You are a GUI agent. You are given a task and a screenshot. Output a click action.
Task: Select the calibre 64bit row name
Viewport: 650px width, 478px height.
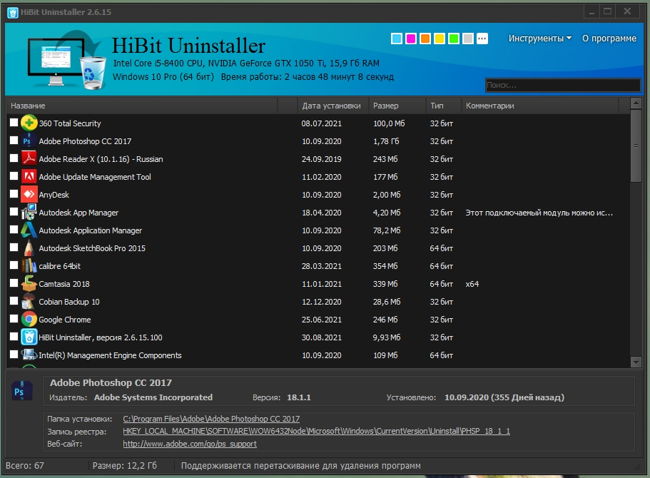(59, 266)
